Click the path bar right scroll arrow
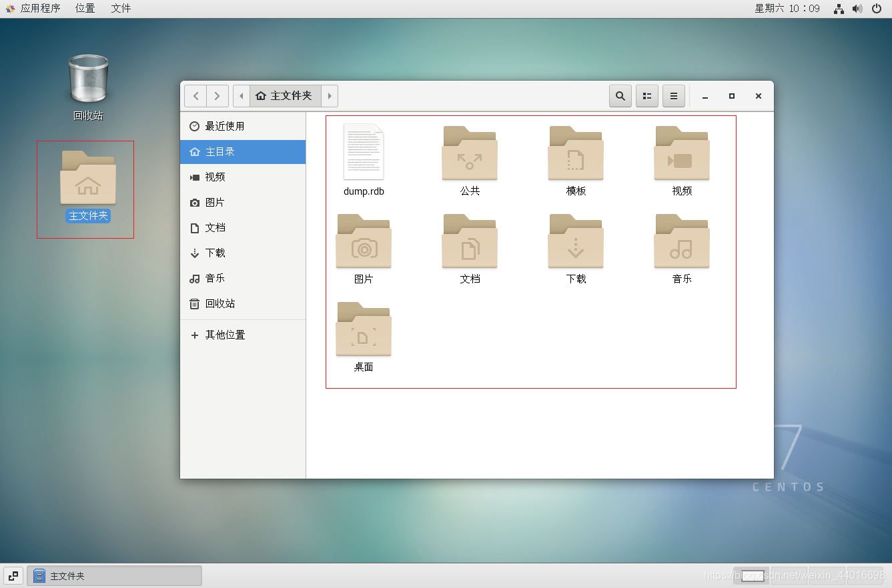Screen dimensions: 892x588 [330, 96]
